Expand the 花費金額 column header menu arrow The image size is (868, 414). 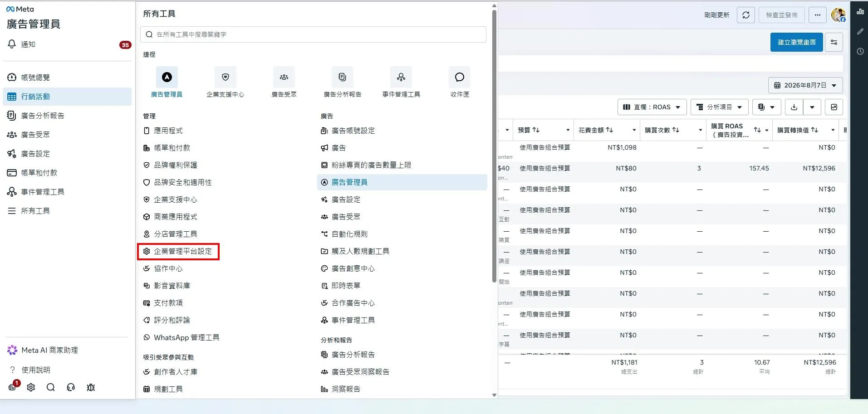634,130
